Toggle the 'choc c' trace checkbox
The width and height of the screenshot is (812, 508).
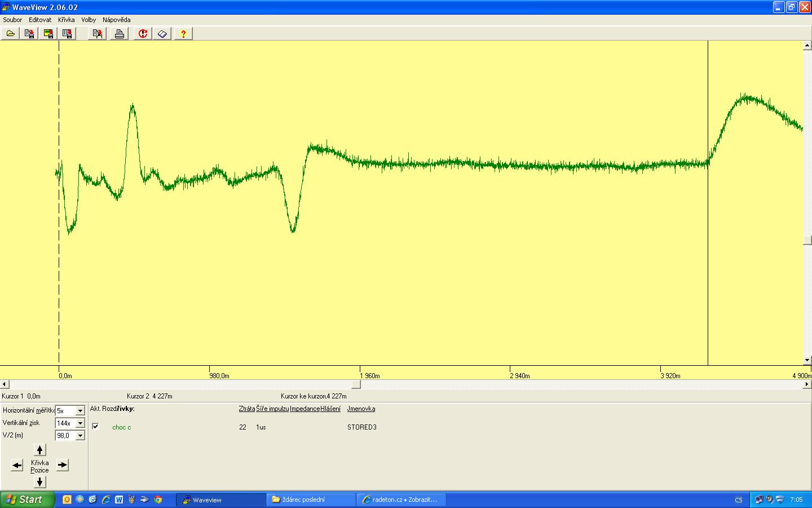coord(95,426)
